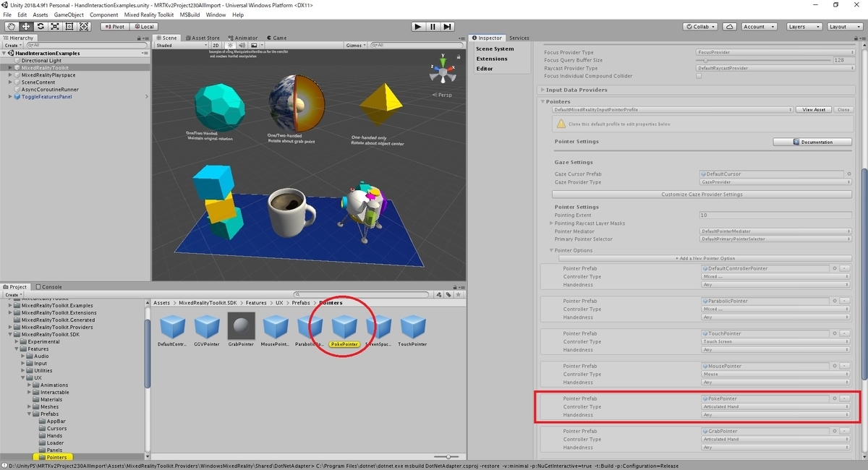
Task: Select the MousePointer prefab asset
Action: click(x=275, y=329)
